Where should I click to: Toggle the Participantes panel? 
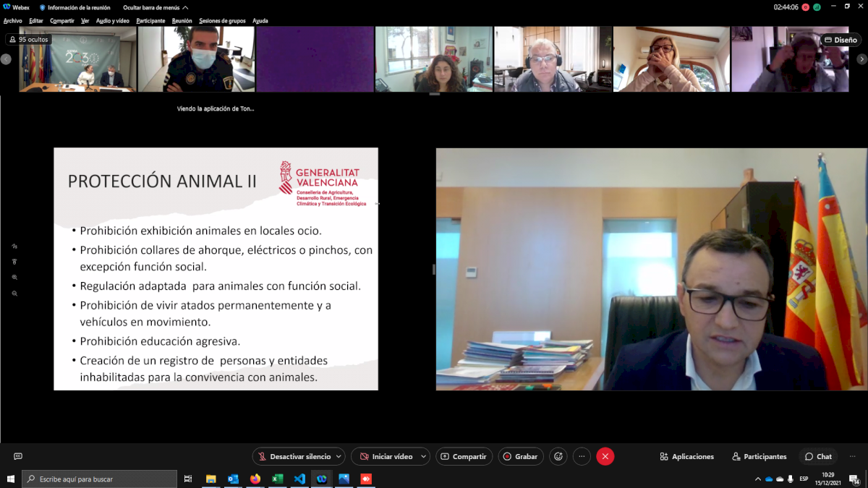coord(759,456)
